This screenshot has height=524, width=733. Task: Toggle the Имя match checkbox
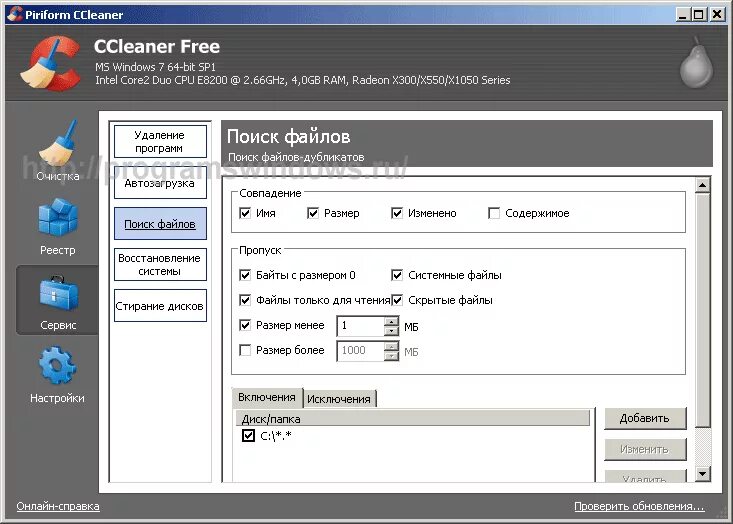244,213
